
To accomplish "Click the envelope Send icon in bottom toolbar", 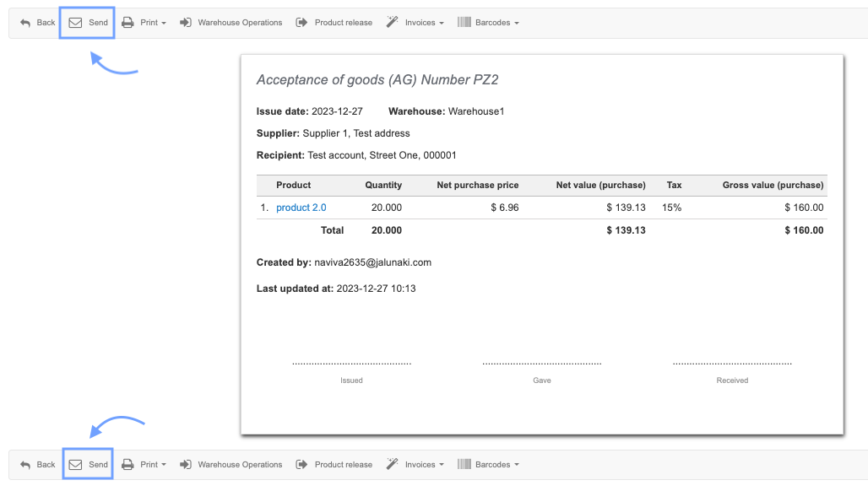I will click(75, 465).
